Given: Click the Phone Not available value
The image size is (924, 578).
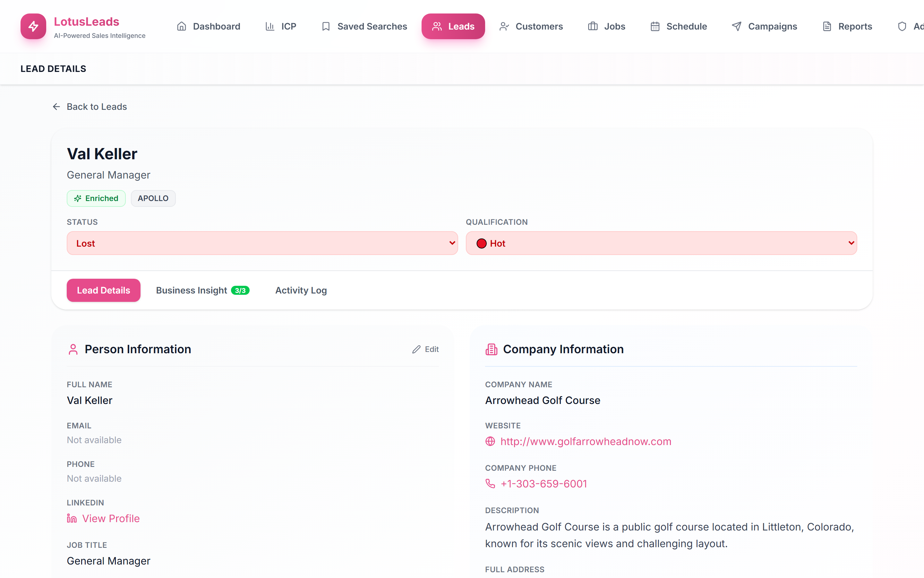Looking at the screenshot, I should tap(94, 478).
